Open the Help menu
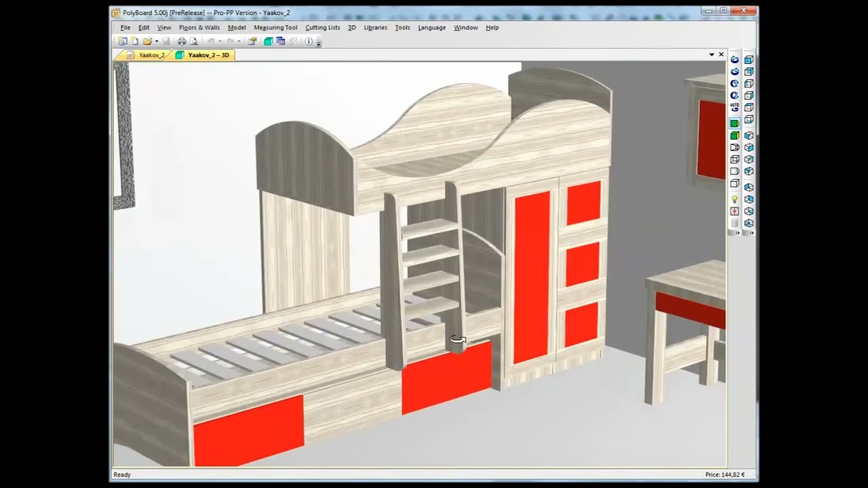 pos(492,28)
